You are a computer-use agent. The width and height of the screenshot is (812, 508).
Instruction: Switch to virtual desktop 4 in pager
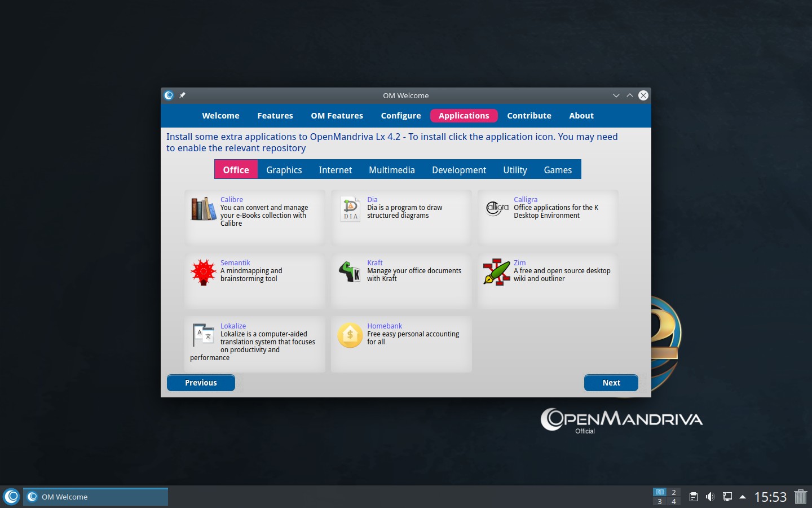(673, 501)
